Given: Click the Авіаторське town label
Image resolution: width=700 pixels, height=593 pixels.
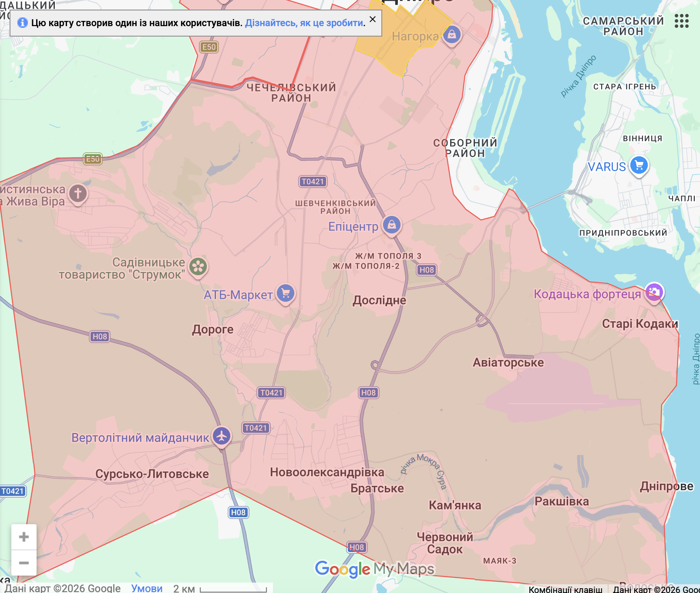Looking at the screenshot, I should click(508, 362).
